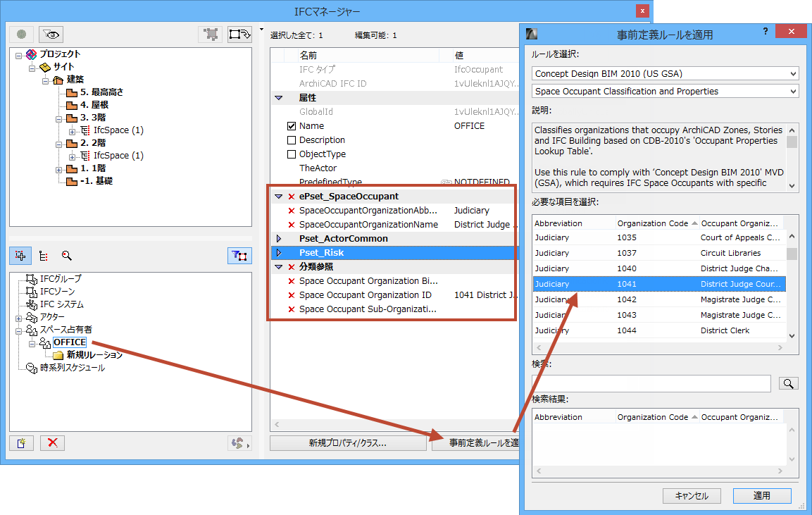The height and width of the screenshot is (515, 812).
Task: Select IFCグループ in assignments tree
Action: 60,279
